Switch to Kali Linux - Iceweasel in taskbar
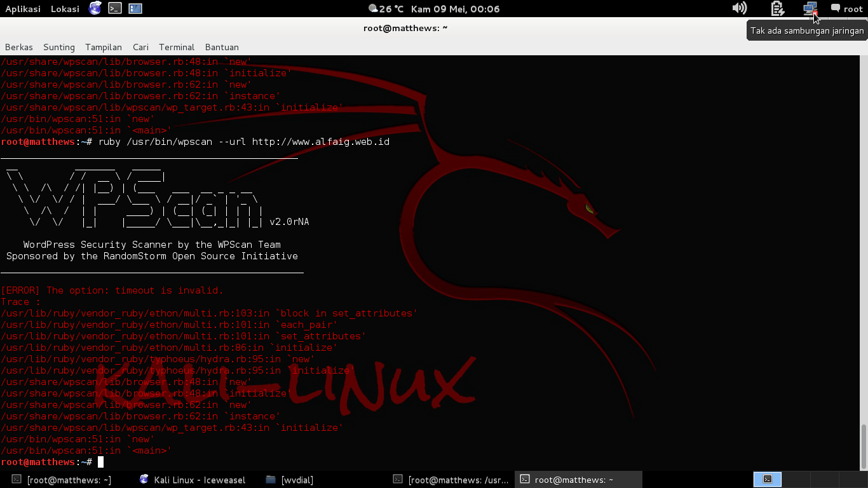The image size is (868, 488). click(x=193, y=480)
